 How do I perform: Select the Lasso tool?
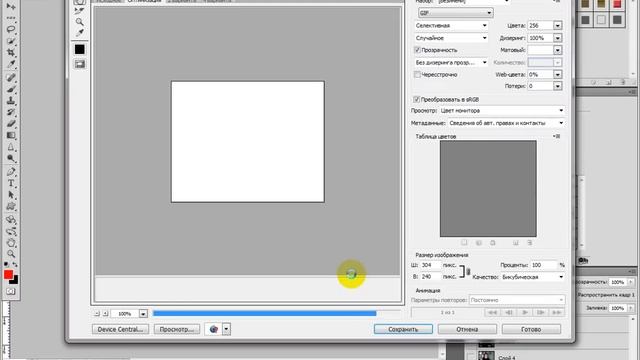pos(11,29)
